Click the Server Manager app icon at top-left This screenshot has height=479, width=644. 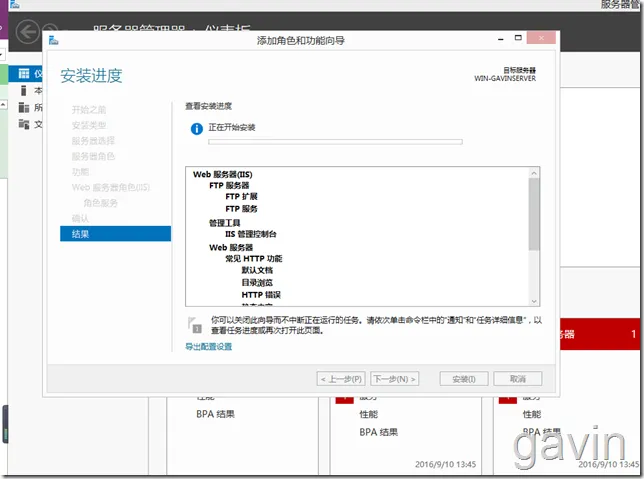(14, 5)
